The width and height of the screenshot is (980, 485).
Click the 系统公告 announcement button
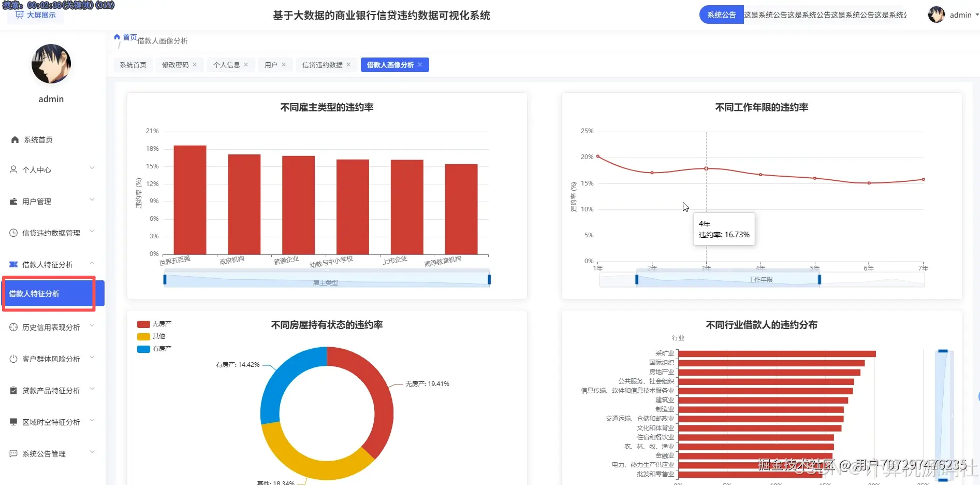click(721, 15)
